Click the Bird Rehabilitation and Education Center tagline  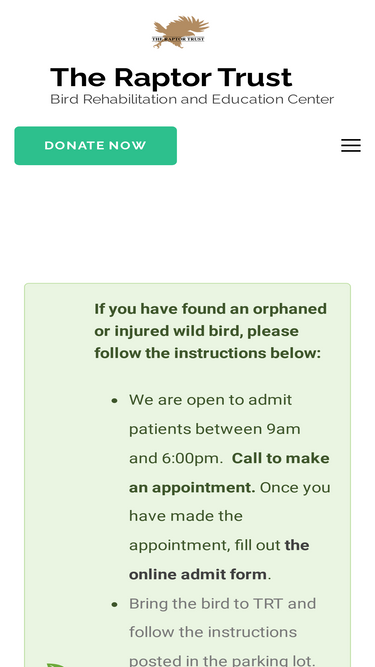click(192, 99)
